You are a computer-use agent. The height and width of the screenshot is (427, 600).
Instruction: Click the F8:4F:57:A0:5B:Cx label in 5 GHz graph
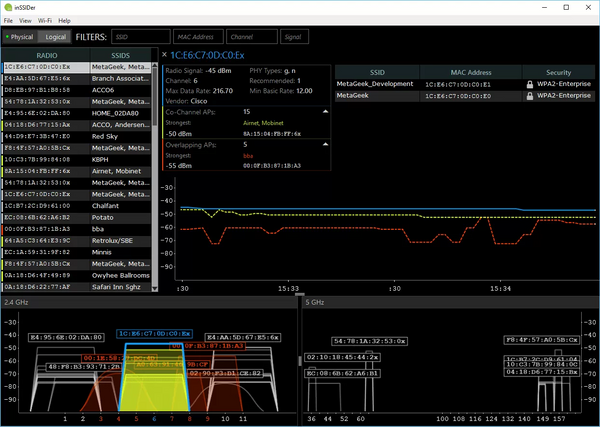[x=541, y=340]
